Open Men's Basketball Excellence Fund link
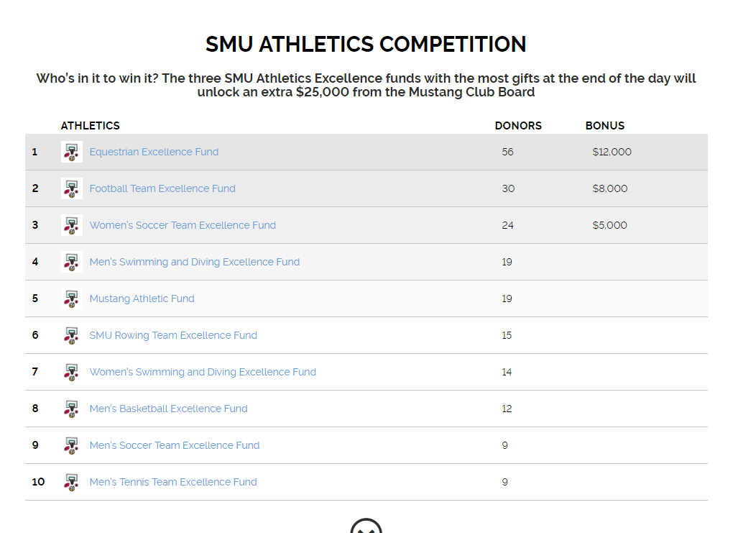Screen dimensions: 756x533 tap(168, 409)
